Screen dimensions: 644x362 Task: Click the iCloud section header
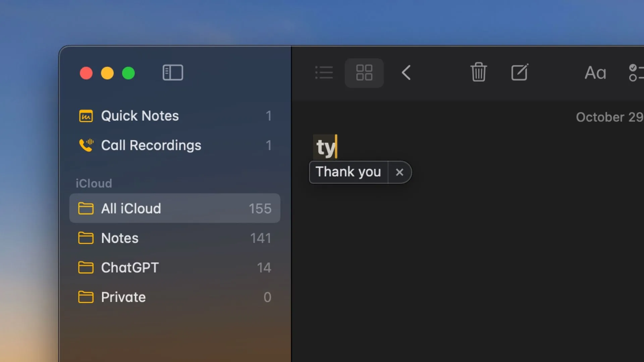pos(94,183)
